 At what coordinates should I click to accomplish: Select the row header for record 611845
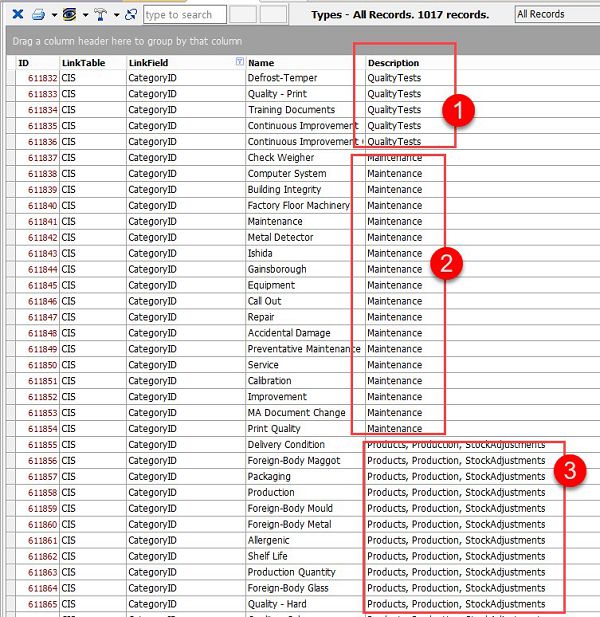point(11,285)
